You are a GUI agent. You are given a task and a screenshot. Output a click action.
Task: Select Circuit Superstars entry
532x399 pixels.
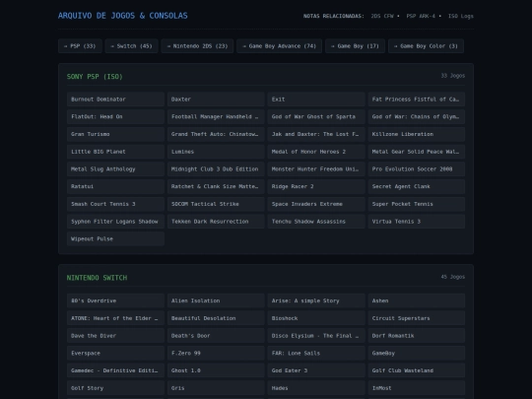click(417, 318)
